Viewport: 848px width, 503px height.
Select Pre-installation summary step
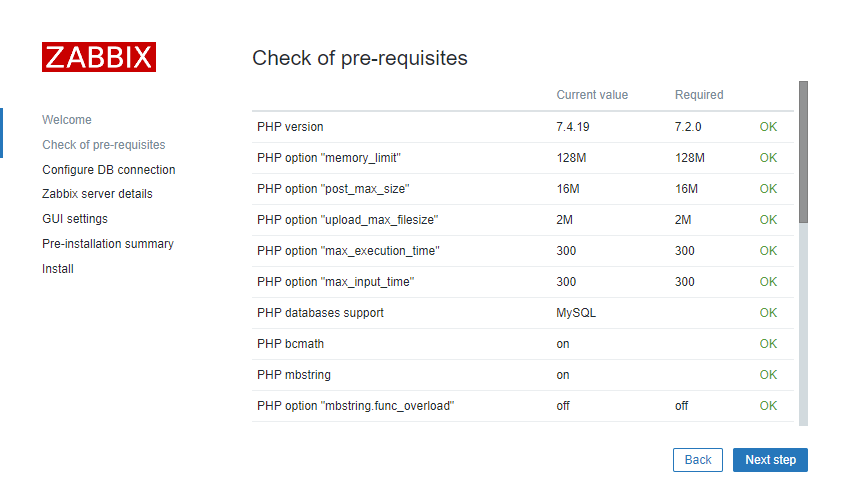coord(108,243)
